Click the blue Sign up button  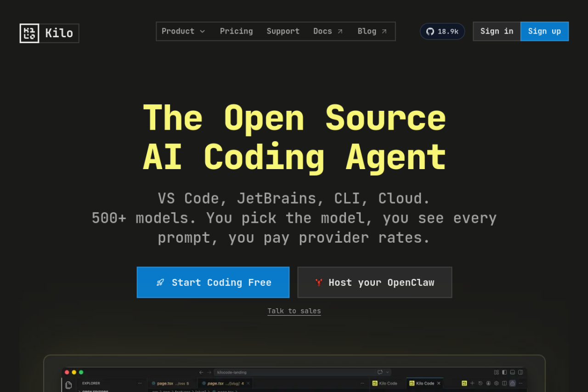544,31
